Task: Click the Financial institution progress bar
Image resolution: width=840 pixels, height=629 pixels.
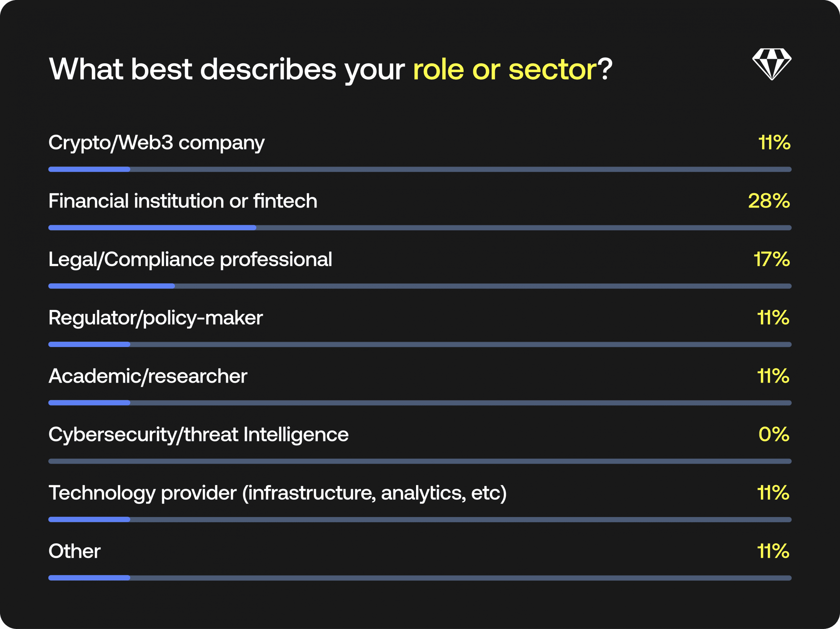Action: coord(420,228)
